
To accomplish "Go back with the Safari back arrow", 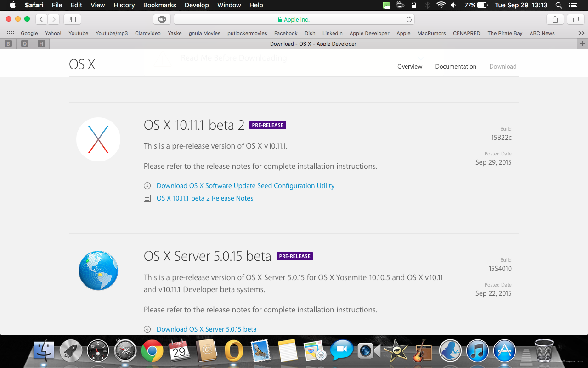I will tap(41, 19).
